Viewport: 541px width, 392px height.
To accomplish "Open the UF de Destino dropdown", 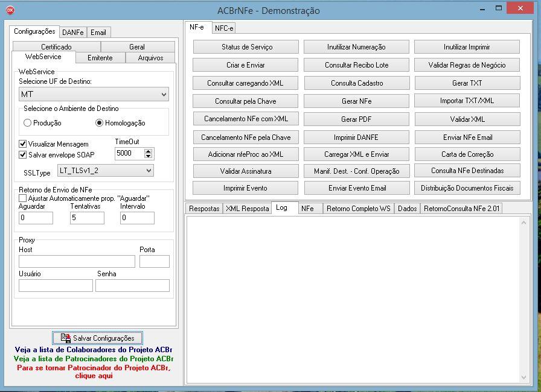I will tap(94, 94).
